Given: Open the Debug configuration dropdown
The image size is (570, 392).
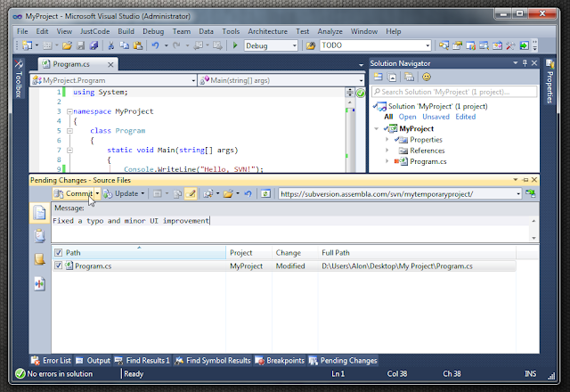Looking at the screenshot, I should coord(295,45).
